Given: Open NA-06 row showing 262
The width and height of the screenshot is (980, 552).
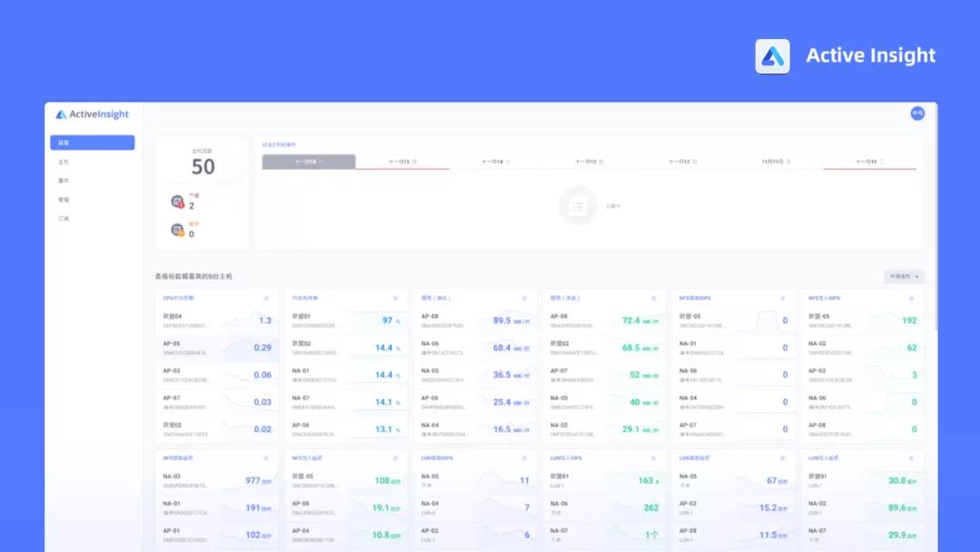Looking at the screenshot, I should click(x=604, y=508).
